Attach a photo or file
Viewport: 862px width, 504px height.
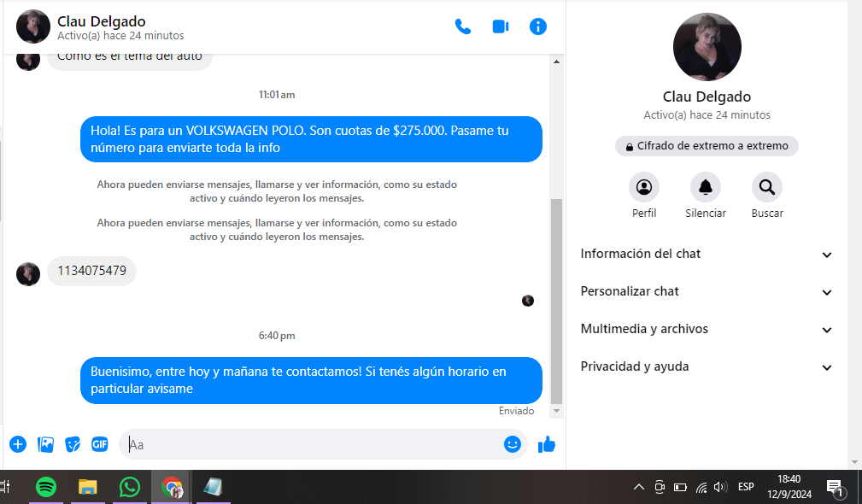click(x=46, y=444)
